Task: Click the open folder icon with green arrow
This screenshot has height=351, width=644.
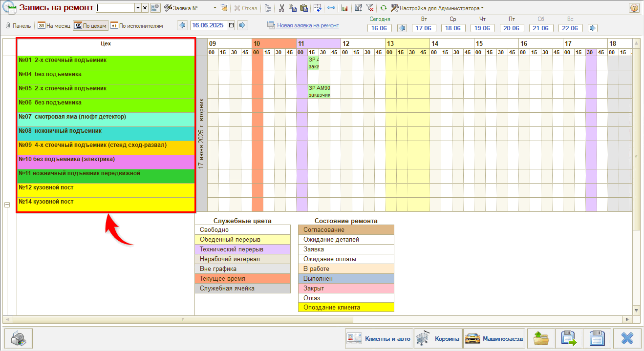Action: (x=540, y=338)
